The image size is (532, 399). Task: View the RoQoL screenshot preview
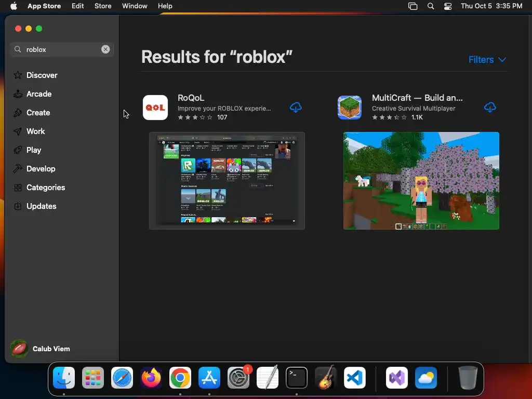pos(227,181)
